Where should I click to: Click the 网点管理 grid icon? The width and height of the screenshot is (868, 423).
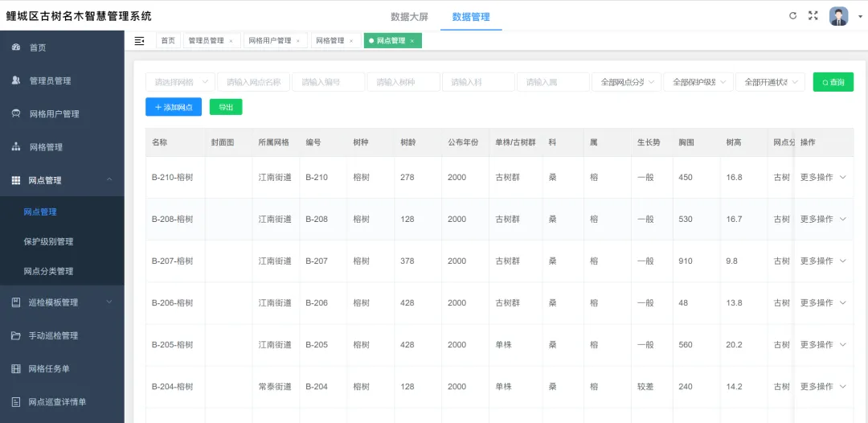pos(16,180)
